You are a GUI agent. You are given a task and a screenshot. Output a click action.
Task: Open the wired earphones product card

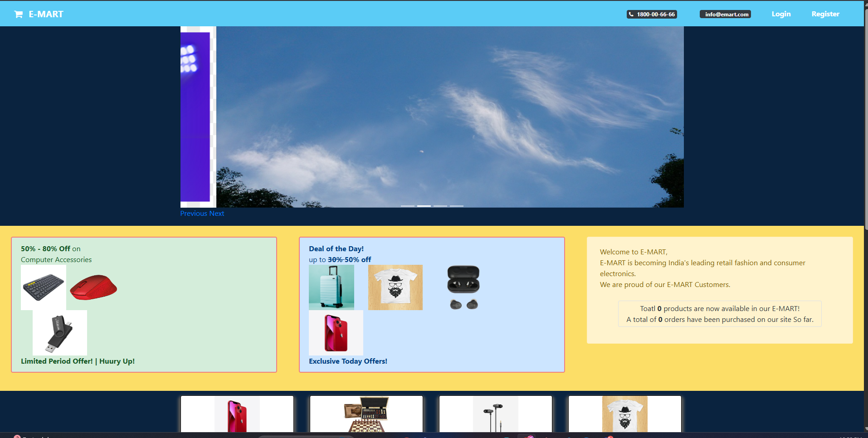click(495, 414)
